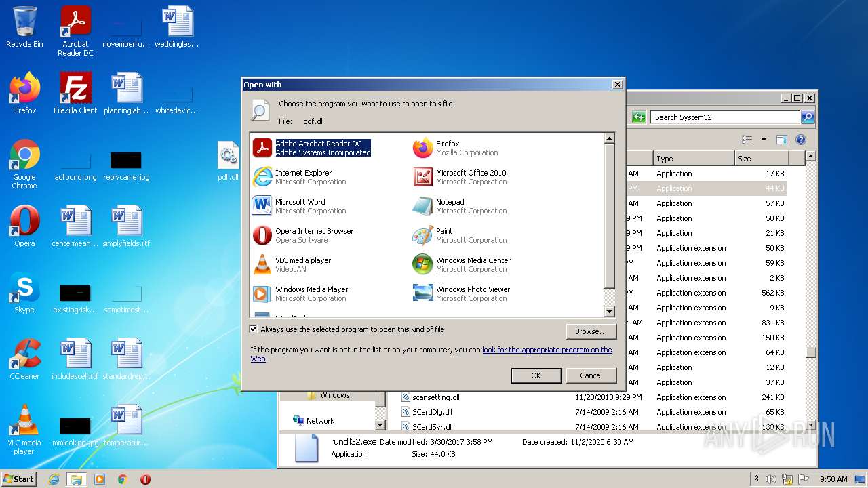
Task: Pick Microsoft Office 2010 as the program
Action: (x=460, y=177)
